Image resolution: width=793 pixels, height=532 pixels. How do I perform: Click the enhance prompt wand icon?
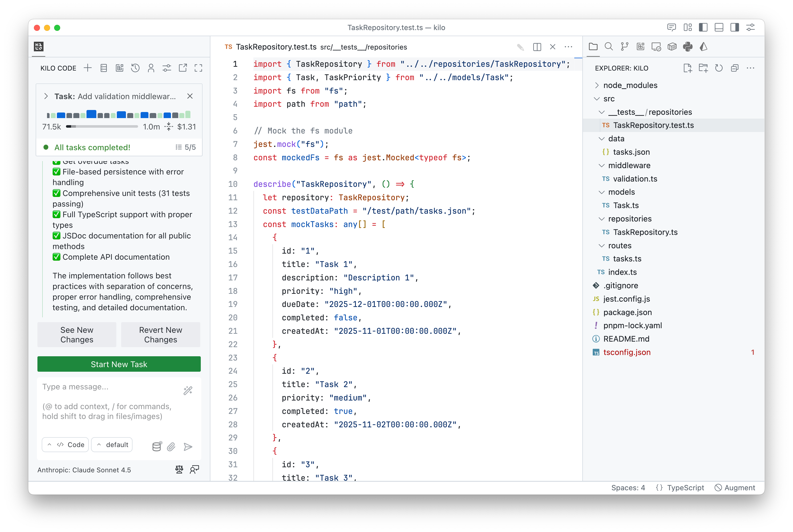pos(188,390)
